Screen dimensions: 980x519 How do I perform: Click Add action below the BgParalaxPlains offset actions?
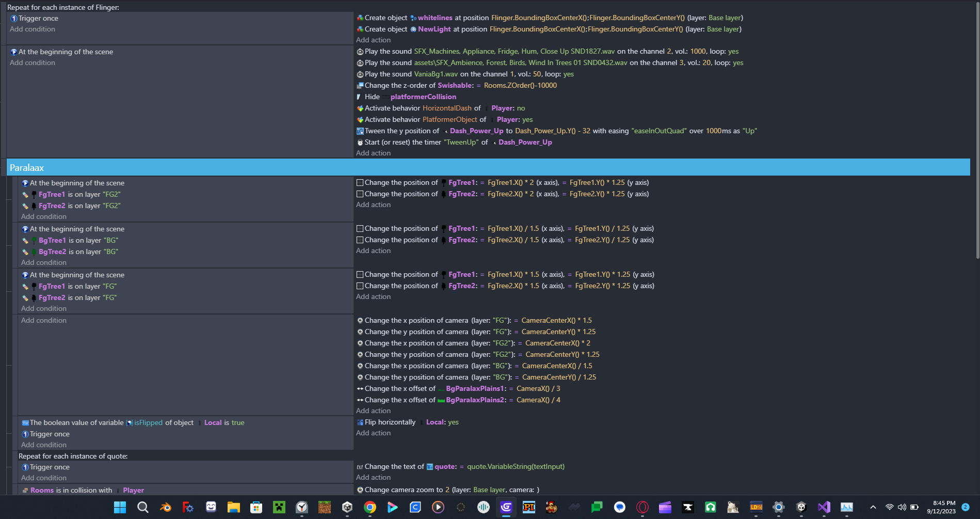[x=373, y=411]
